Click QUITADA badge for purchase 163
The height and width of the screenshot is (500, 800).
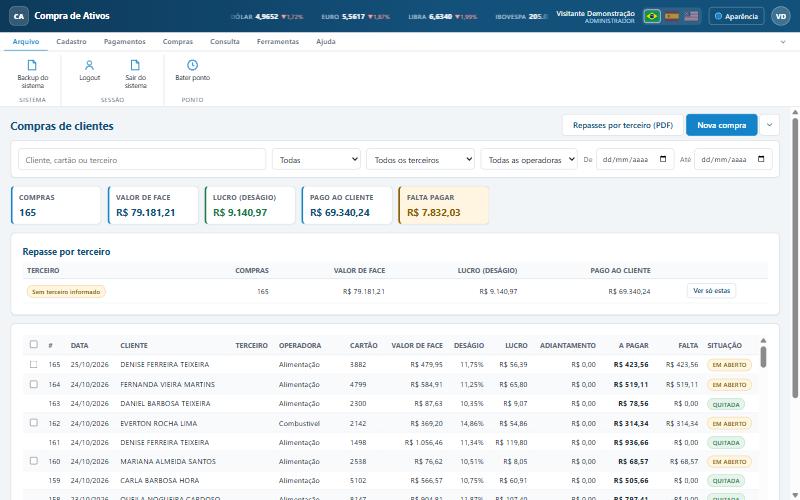pyautogui.click(x=726, y=405)
